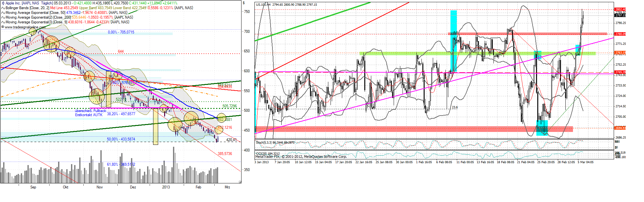Click the red 2745.39 price tag
Screen dimensions: 644x202
[x=620, y=72]
